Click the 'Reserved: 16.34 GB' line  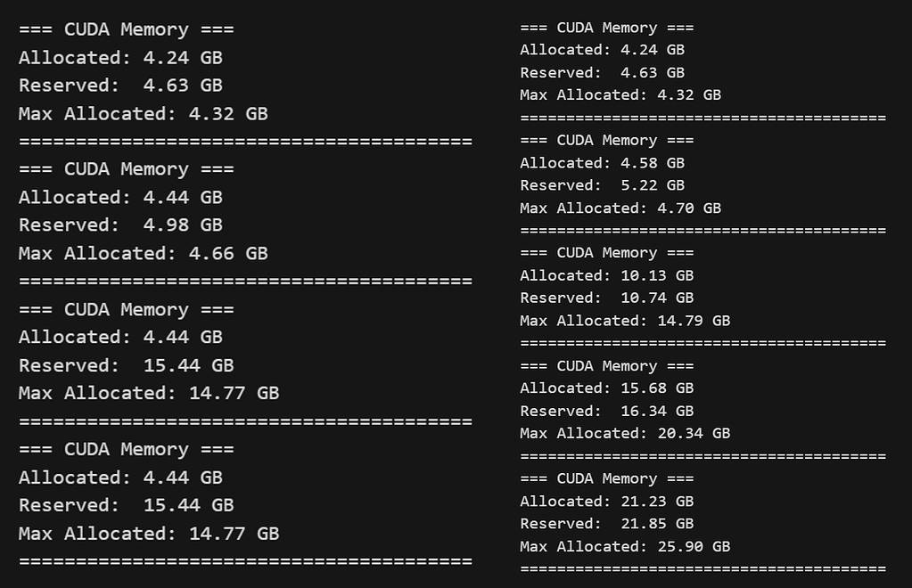606,411
